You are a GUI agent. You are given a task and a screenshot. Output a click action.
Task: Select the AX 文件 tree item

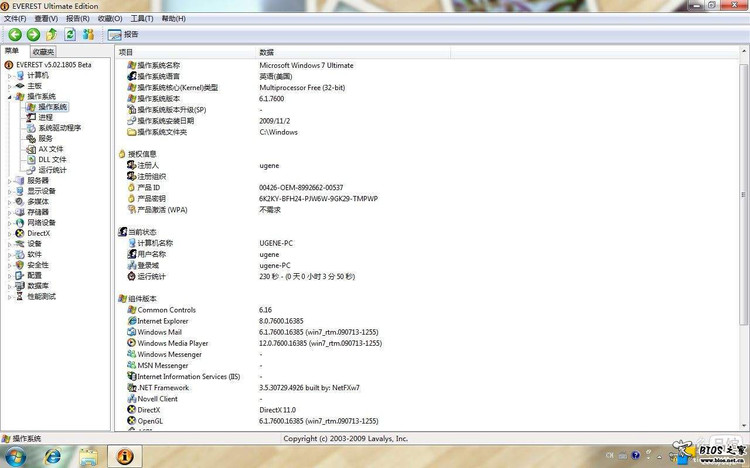tap(51, 149)
